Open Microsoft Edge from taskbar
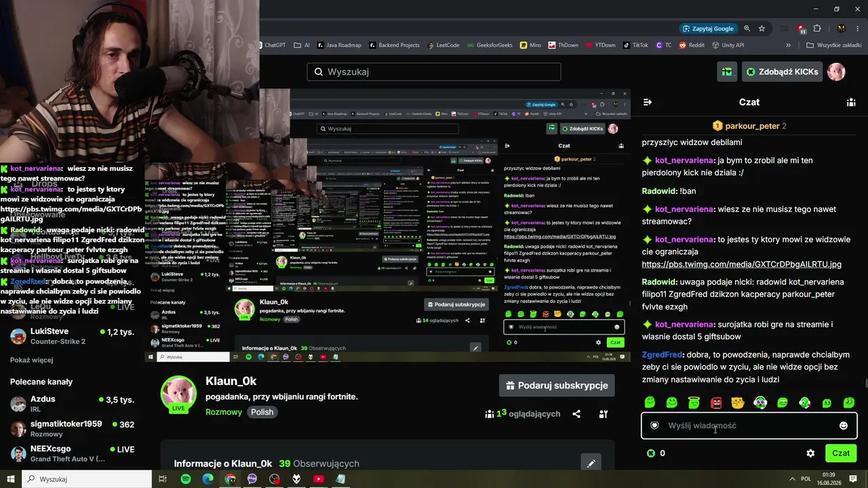The width and height of the screenshot is (868, 488). [x=208, y=479]
